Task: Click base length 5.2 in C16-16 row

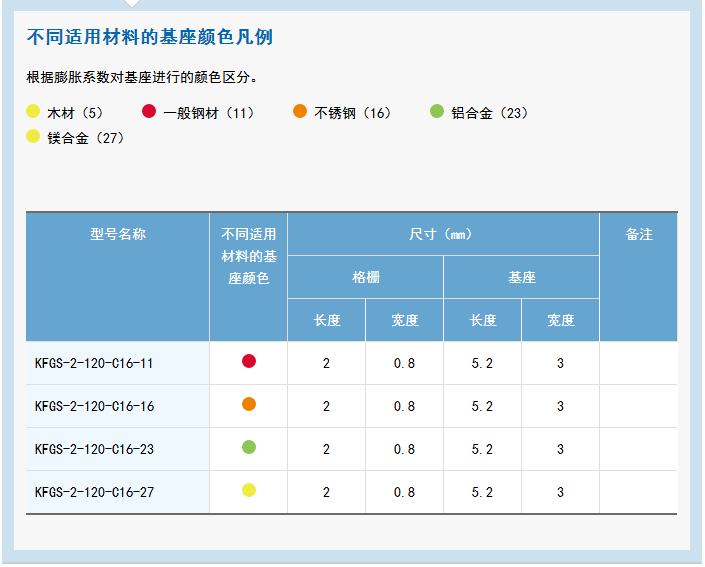Action: [x=482, y=406]
